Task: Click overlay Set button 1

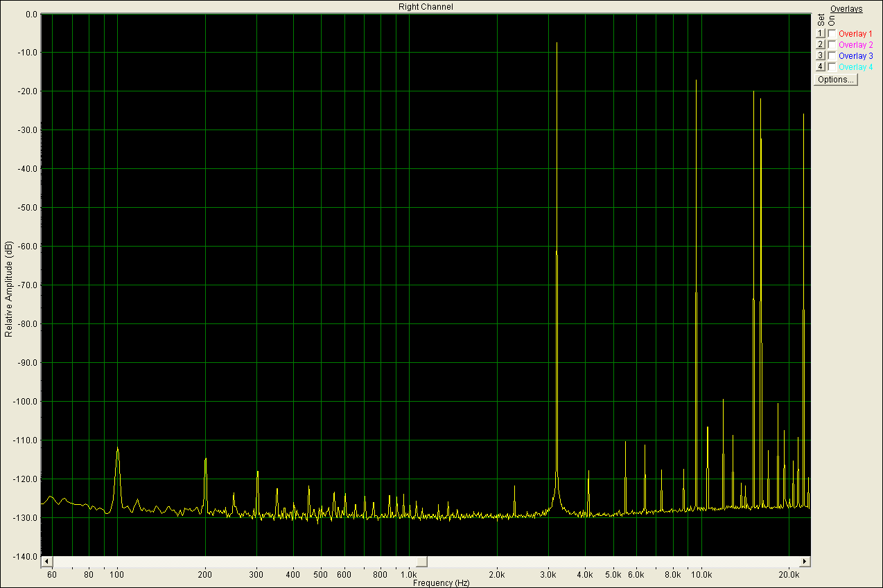Action: click(820, 33)
